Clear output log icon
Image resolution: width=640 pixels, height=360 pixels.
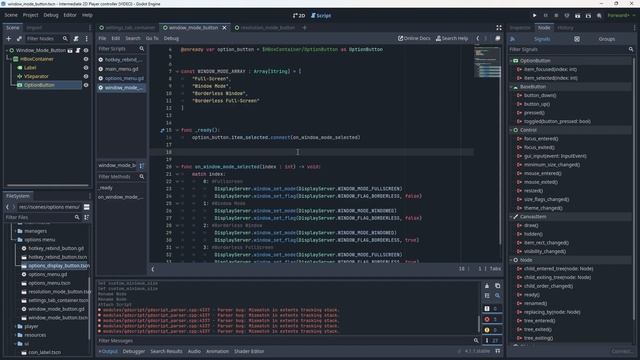487,286
